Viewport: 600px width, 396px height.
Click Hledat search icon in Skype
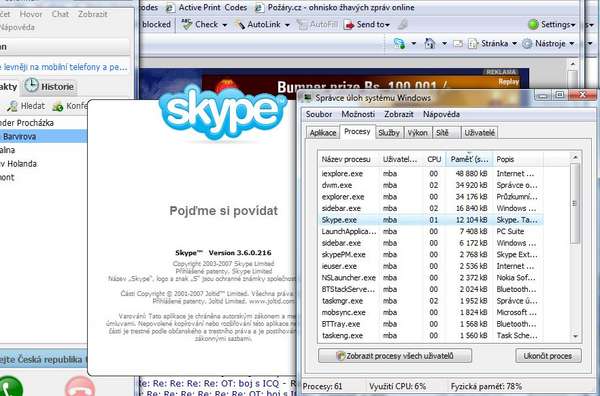tap(13, 106)
